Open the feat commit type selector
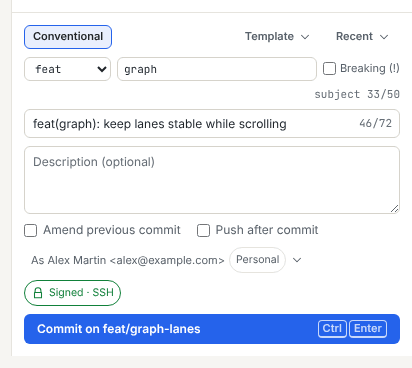 [67, 69]
